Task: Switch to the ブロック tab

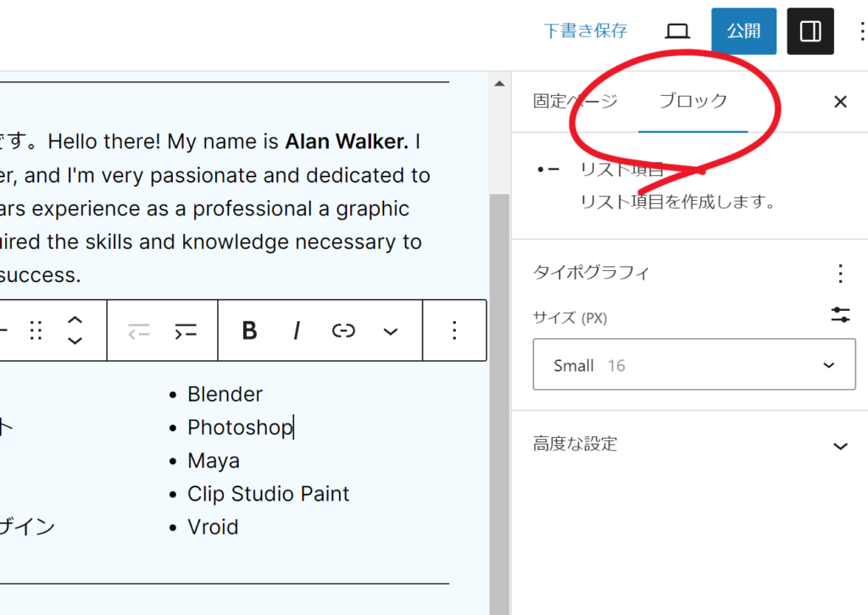Action: pyautogui.click(x=693, y=102)
